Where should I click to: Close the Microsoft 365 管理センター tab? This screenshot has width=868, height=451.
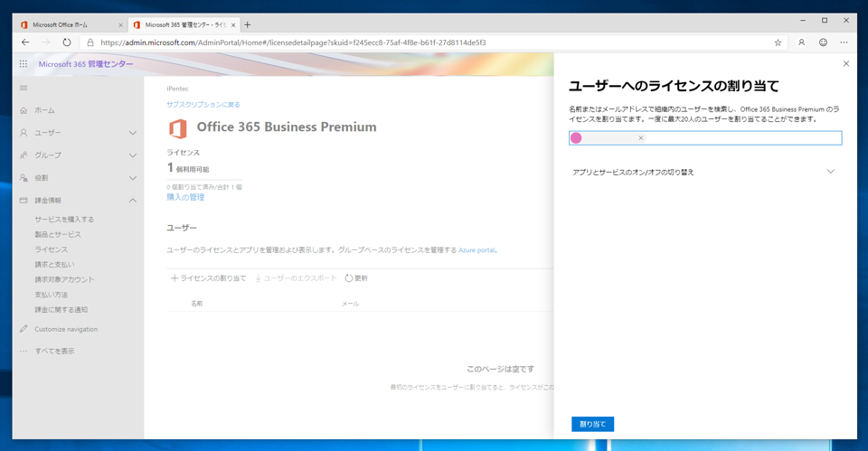point(233,25)
